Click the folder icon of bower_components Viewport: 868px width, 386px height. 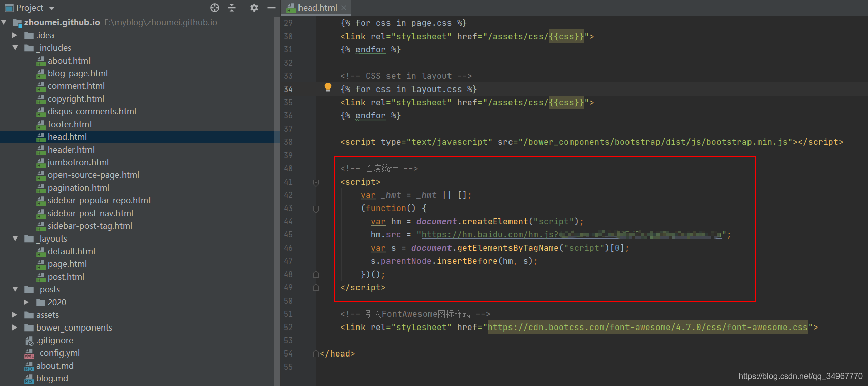click(x=29, y=328)
